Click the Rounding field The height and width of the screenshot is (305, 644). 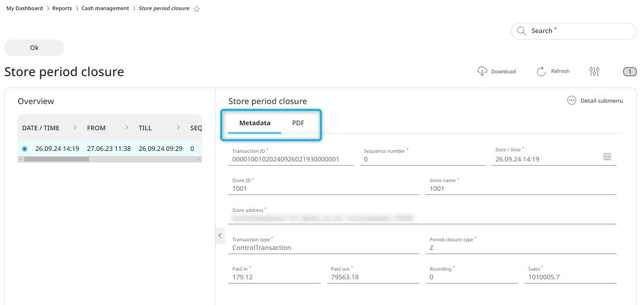click(x=472, y=274)
